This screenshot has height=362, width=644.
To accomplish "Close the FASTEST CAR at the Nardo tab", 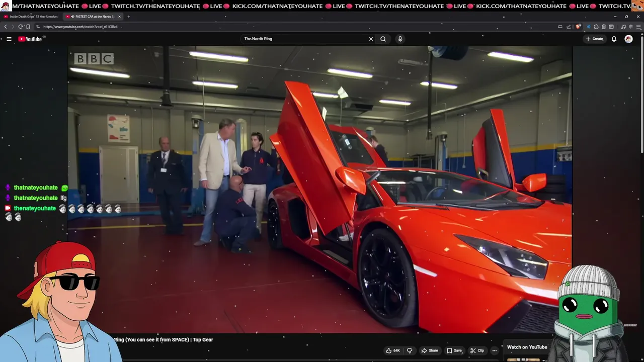I will tap(119, 17).
